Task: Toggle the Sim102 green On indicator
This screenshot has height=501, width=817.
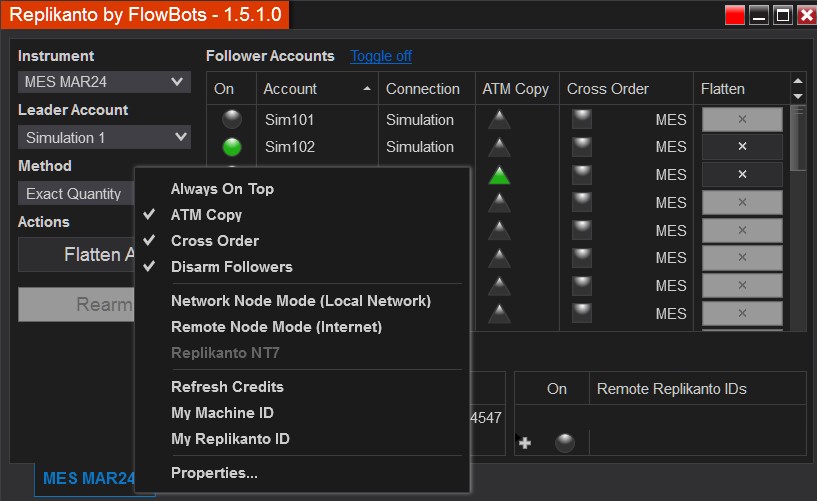Action: (231, 147)
